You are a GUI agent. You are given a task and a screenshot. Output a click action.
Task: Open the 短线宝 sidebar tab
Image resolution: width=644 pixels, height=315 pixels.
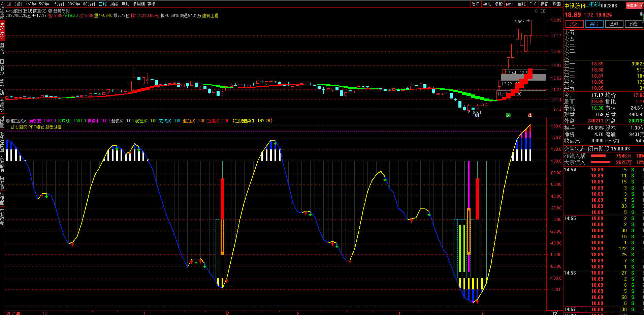click(2, 199)
